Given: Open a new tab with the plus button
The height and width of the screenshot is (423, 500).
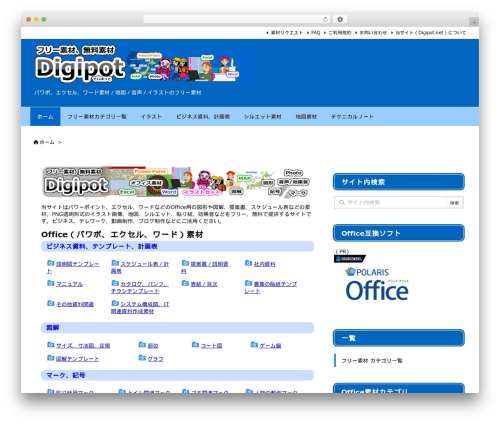Looking at the screenshot, I should (474, 22).
